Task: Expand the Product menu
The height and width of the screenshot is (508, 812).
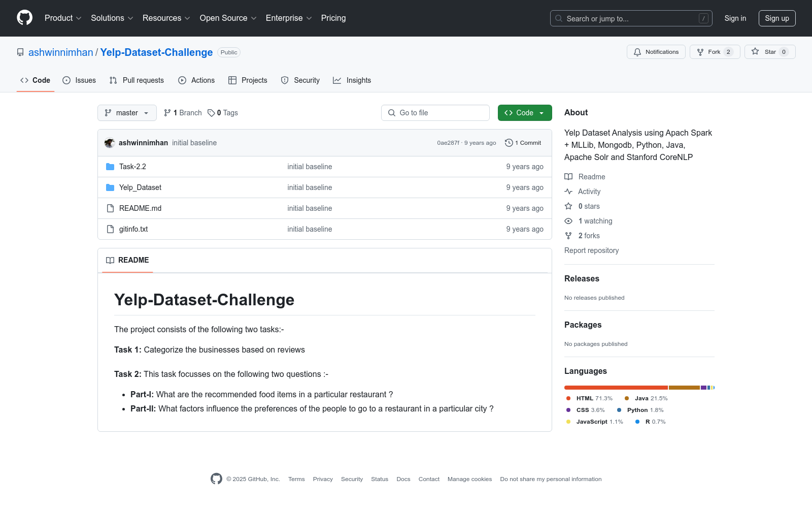Action: click(x=63, y=18)
